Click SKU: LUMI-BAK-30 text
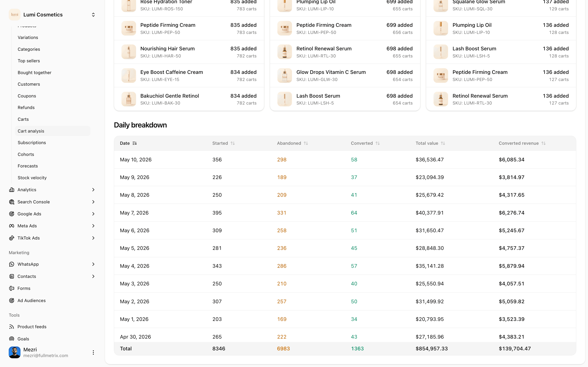 (x=160, y=103)
